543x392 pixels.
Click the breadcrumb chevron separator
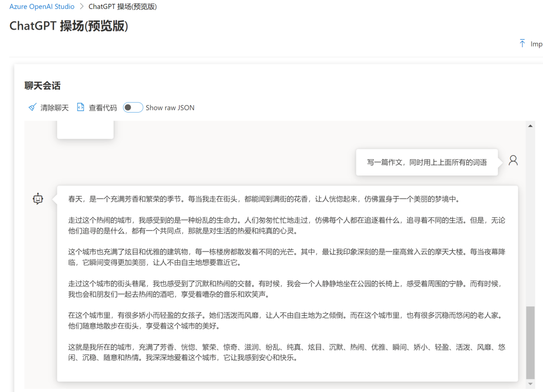pyautogui.click(x=81, y=7)
